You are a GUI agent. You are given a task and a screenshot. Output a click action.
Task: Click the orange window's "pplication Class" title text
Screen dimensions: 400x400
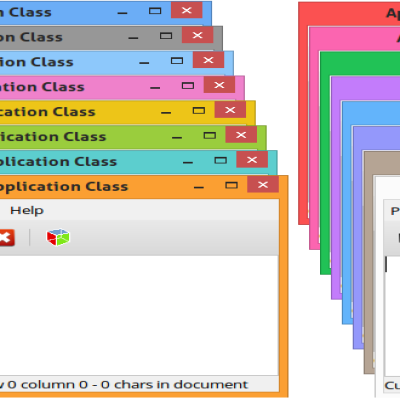64,187
